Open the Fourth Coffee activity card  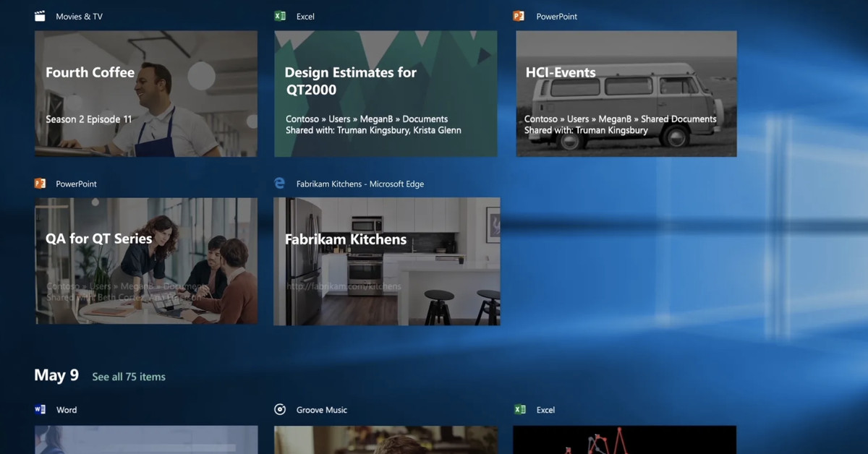click(146, 93)
